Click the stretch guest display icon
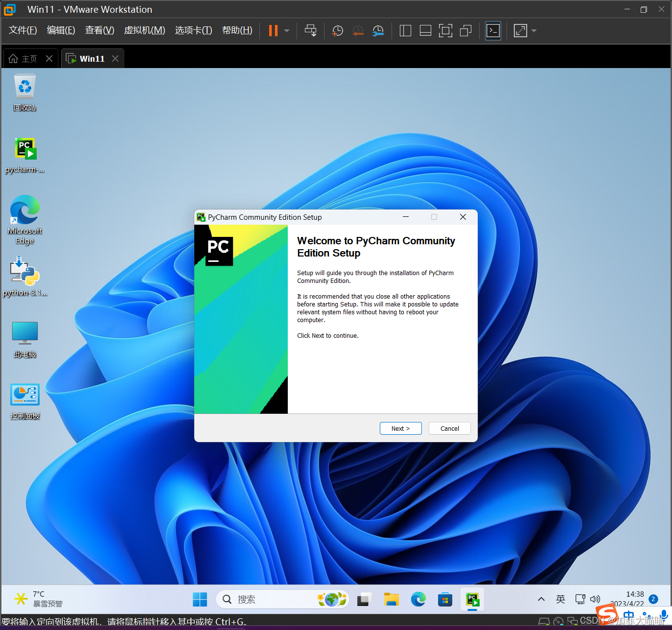The image size is (672, 630). coord(520,31)
